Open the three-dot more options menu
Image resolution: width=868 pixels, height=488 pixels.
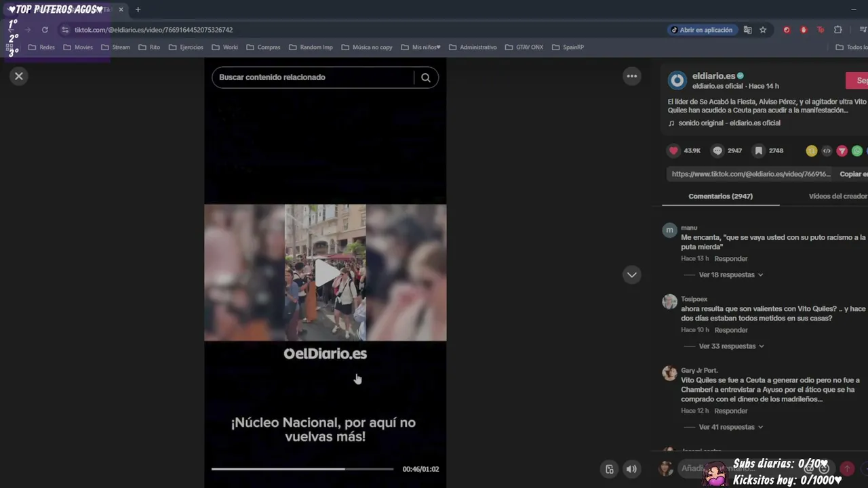click(632, 76)
